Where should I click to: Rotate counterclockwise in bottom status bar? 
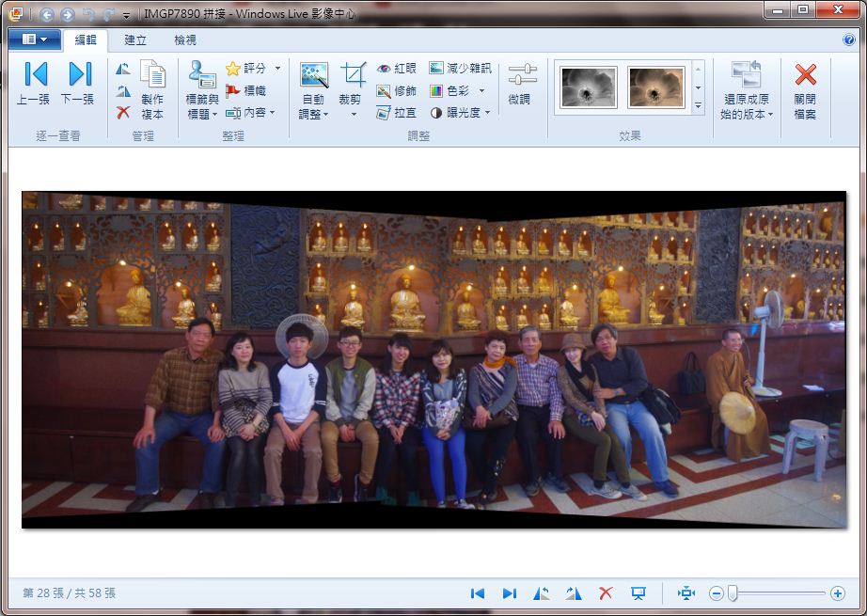(x=542, y=593)
